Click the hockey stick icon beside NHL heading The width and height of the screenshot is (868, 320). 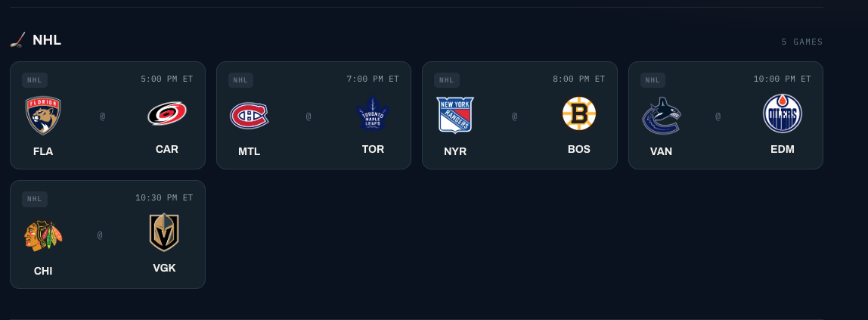pyautogui.click(x=17, y=40)
